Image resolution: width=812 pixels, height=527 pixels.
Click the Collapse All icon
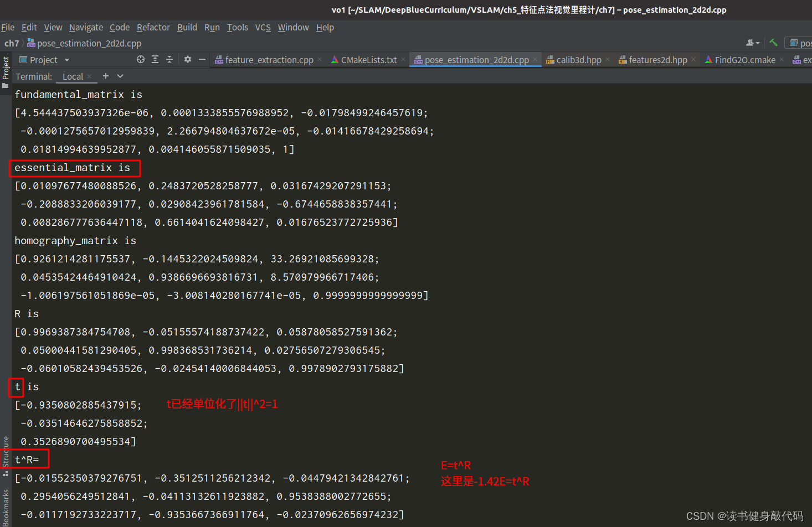(x=169, y=59)
